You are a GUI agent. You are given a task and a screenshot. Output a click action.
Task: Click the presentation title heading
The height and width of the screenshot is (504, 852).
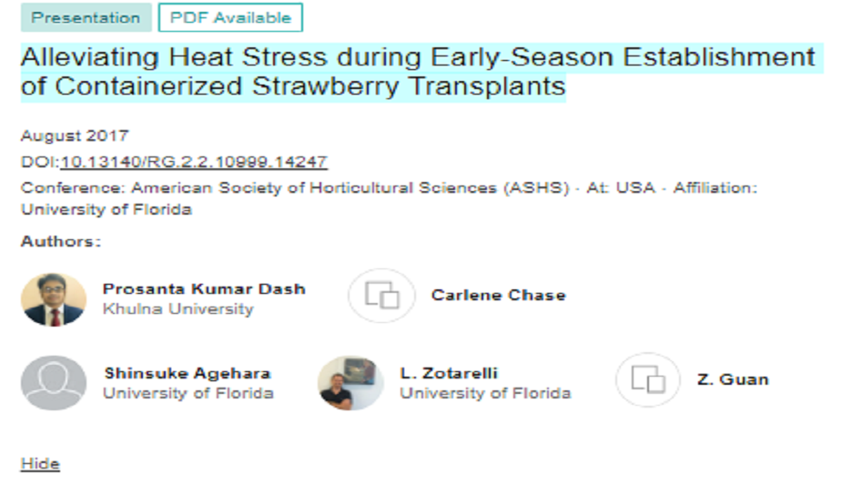419,72
